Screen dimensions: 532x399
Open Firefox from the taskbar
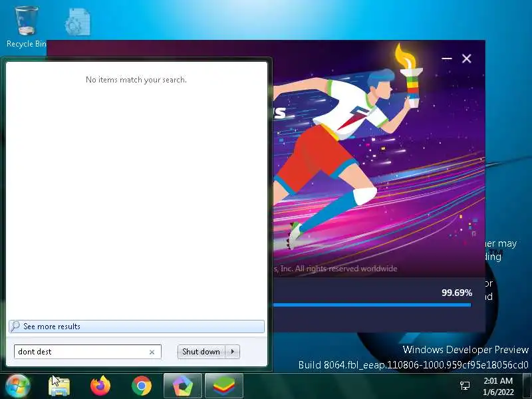point(100,386)
